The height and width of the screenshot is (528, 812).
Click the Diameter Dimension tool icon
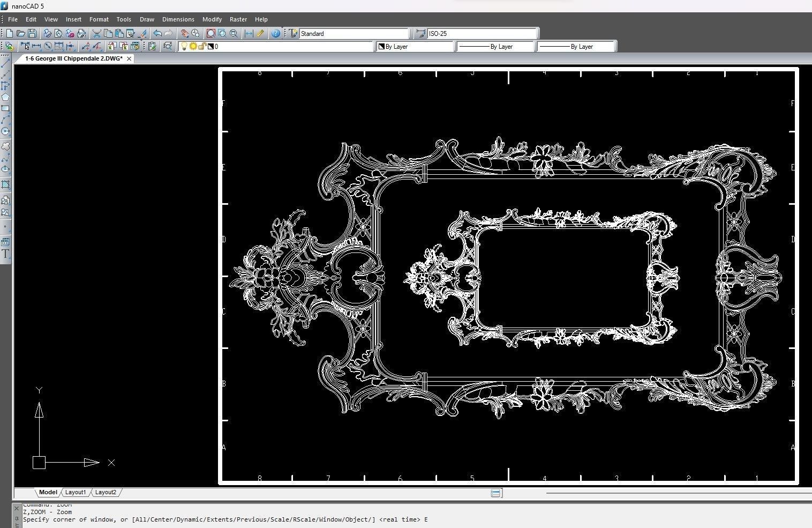(48, 47)
